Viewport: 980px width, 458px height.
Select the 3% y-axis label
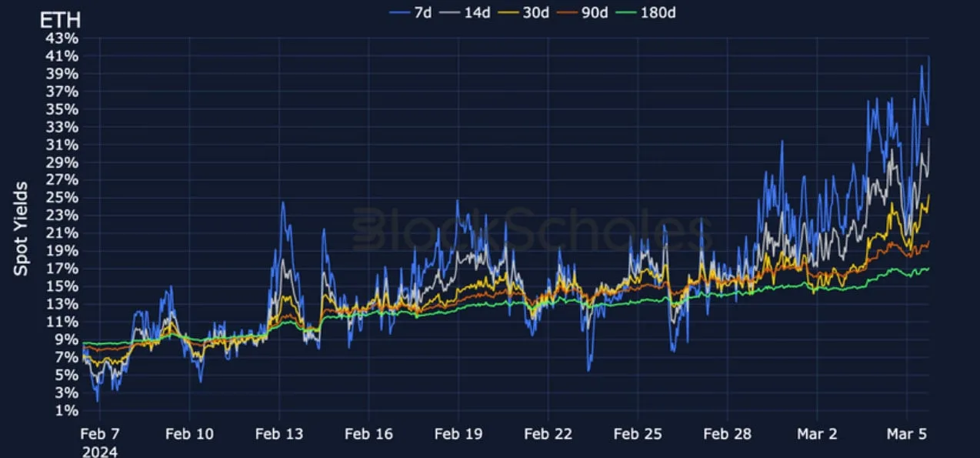(x=66, y=393)
